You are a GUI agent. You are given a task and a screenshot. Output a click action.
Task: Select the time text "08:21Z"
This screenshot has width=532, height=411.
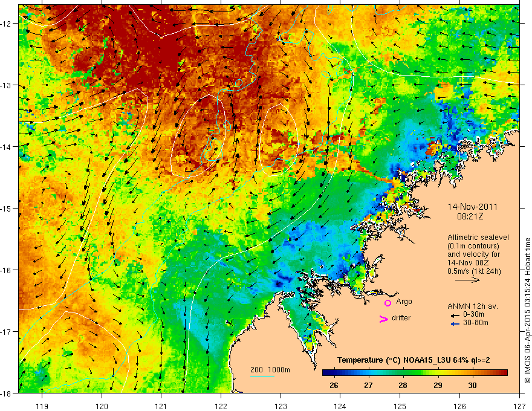click(x=470, y=216)
